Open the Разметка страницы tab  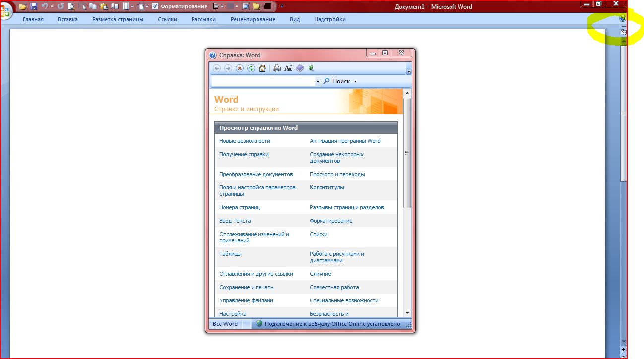click(118, 19)
